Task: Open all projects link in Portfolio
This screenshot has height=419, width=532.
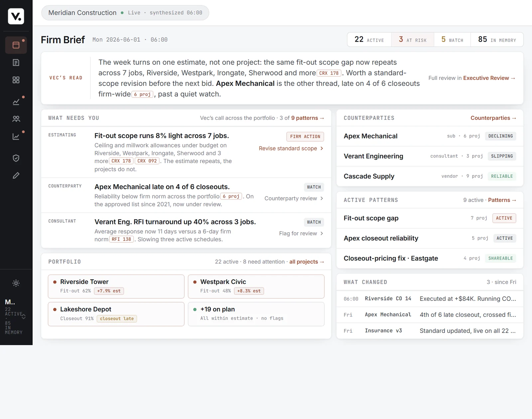Action: [x=307, y=262]
